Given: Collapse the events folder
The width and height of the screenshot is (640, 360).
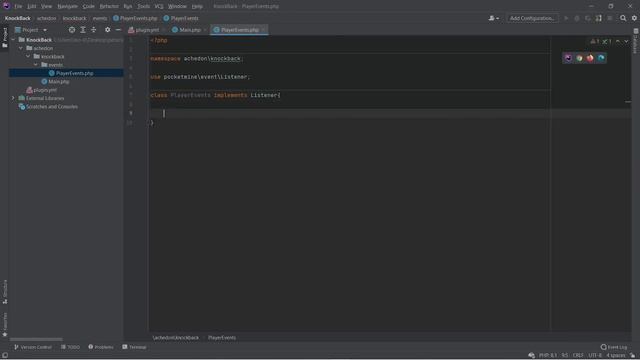Looking at the screenshot, I should (36, 65).
